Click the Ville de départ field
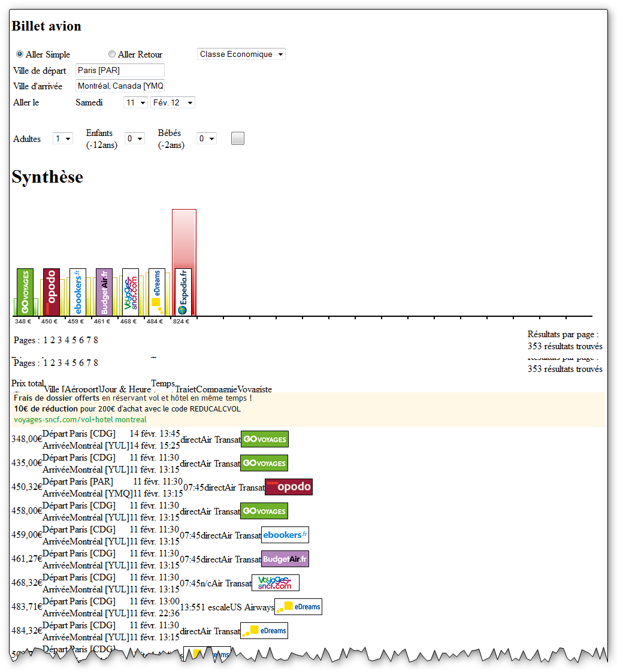 pyautogui.click(x=120, y=70)
